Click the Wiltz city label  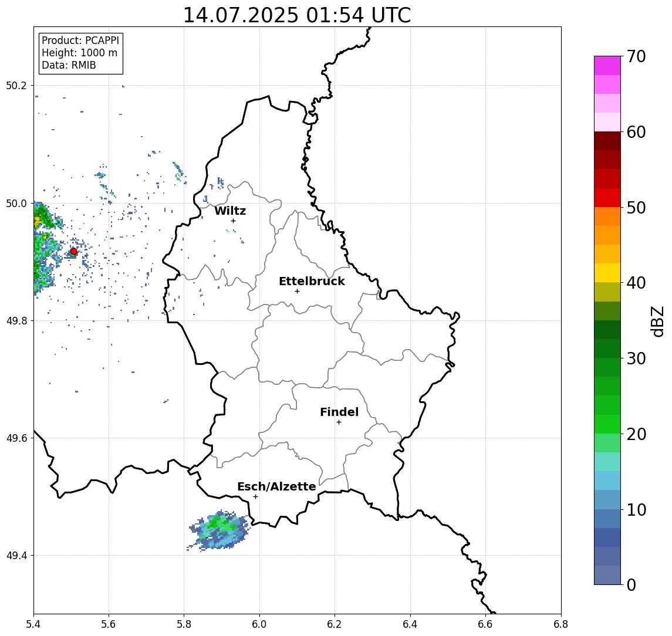pos(230,211)
